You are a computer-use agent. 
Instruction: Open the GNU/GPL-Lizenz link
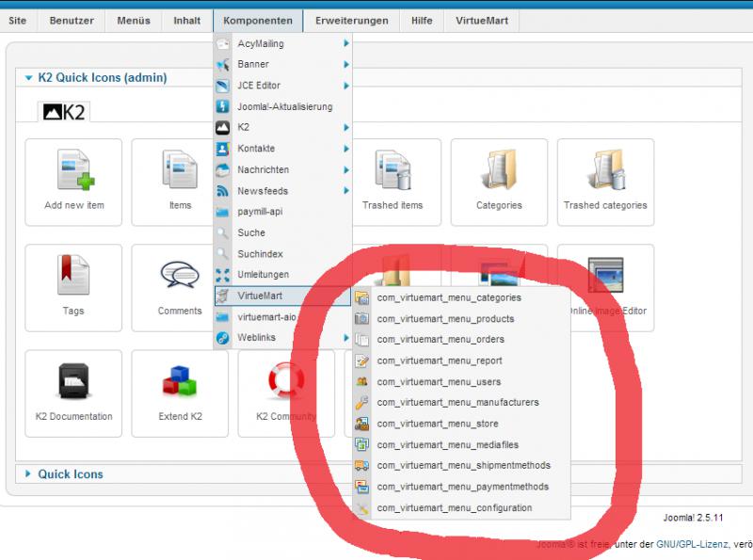click(692, 545)
